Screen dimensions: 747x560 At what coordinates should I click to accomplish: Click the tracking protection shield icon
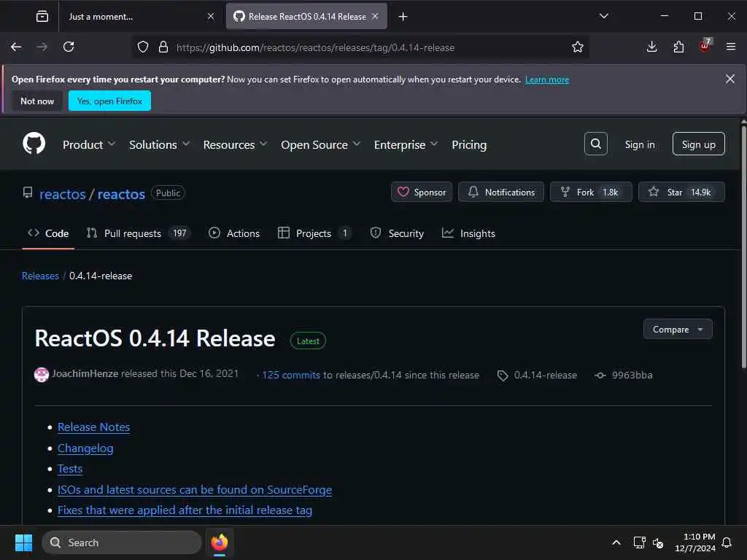coord(142,47)
